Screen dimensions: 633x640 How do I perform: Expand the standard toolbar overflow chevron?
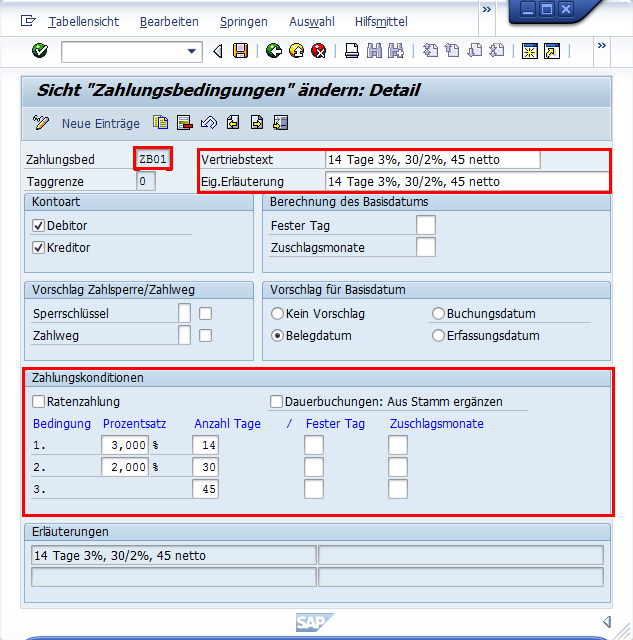click(602, 45)
